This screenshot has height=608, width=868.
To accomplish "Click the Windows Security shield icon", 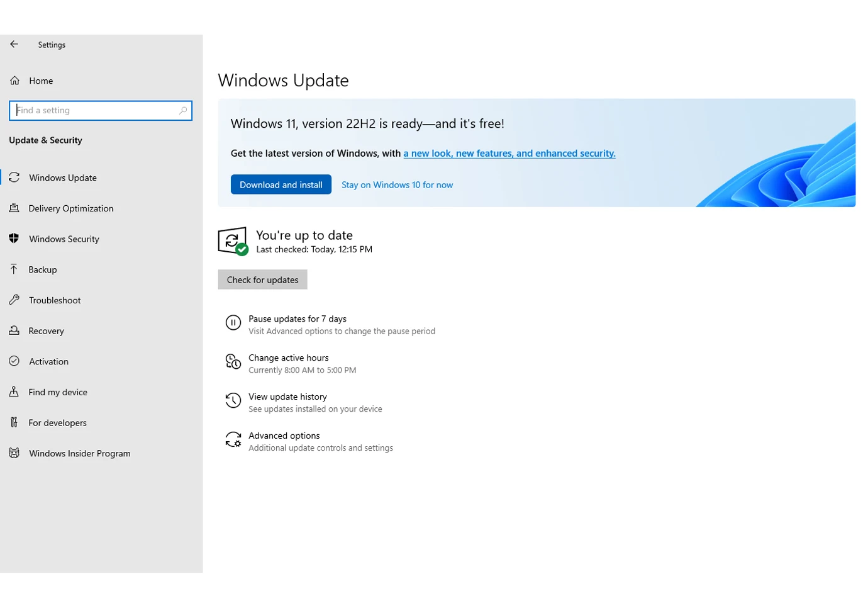I will 14,239.
